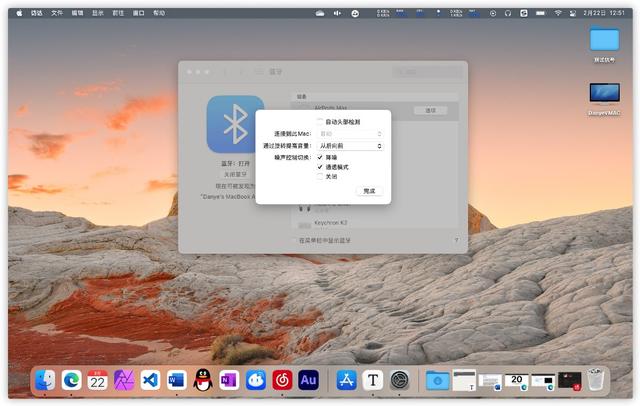This screenshot has width=640, height=406.
Task: Click the cloud icon in the menu bar
Action: click(x=320, y=13)
